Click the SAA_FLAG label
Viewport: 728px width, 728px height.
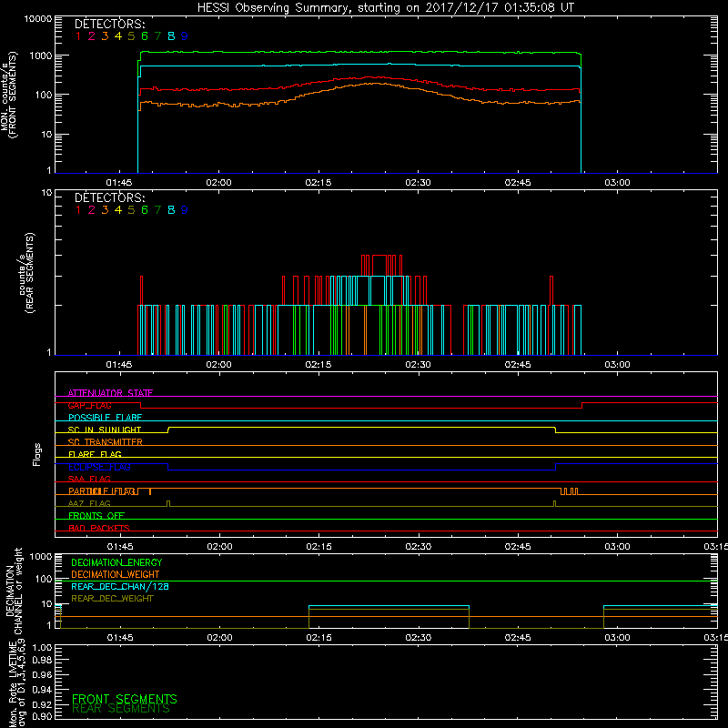89,479
